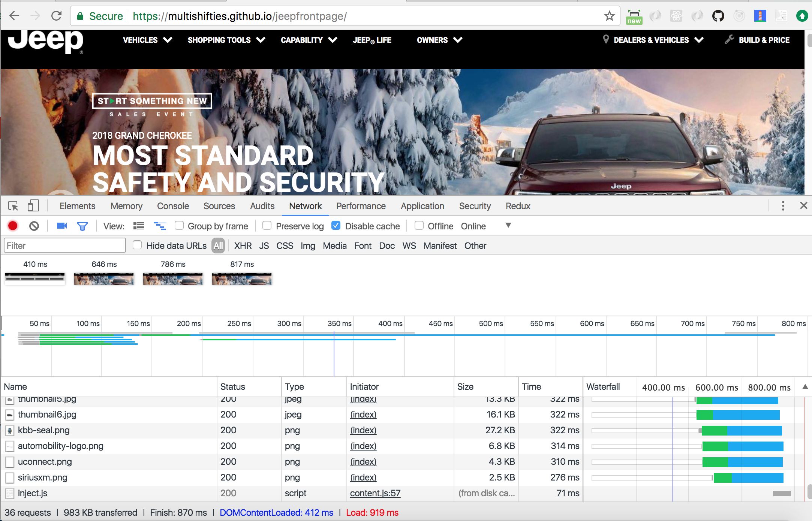Screen dimensions: 812x521
Task: Open the lighthouse extension icon
Action: 760,16
